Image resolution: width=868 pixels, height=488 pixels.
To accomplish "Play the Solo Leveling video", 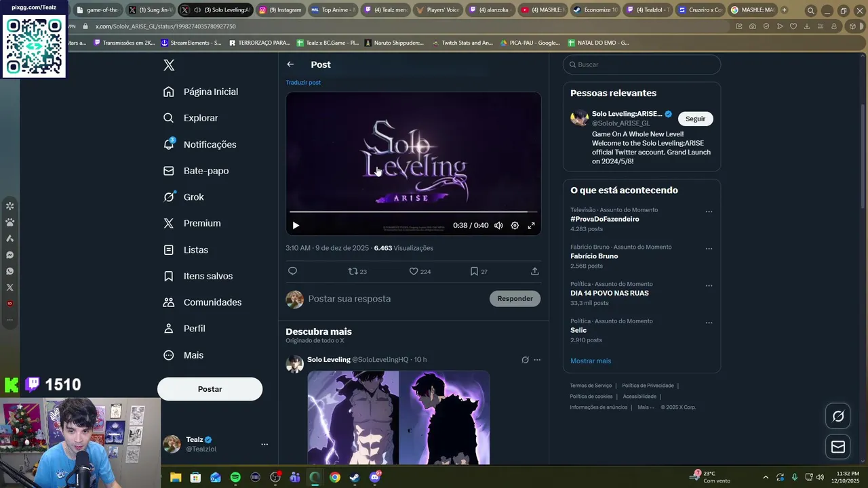I will tap(296, 226).
